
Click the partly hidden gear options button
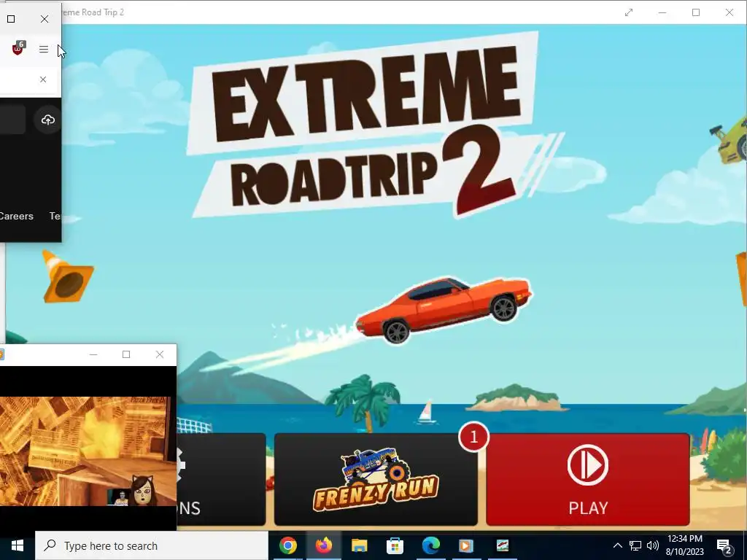tap(221, 480)
